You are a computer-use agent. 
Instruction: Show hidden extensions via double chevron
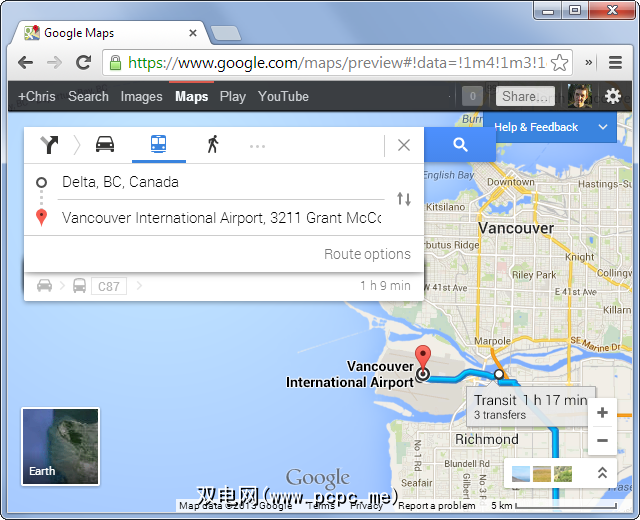[589, 62]
